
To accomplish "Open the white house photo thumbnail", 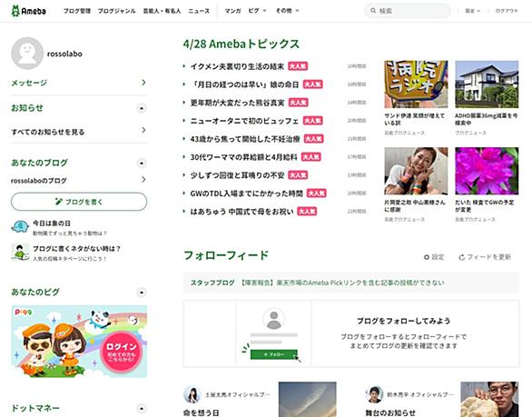I will pos(487,84).
